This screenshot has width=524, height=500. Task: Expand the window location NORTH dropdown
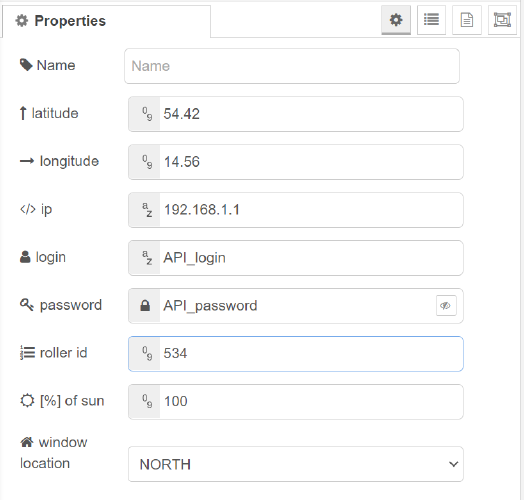[296, 464]
